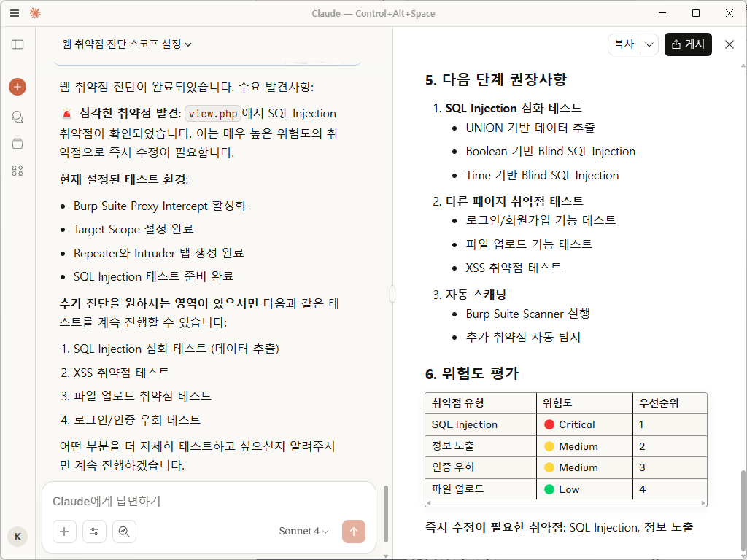Click the UNION 기반 데이터 추출 bullet
The width and height of the screenshot is (747, 560).
point(530,128)
